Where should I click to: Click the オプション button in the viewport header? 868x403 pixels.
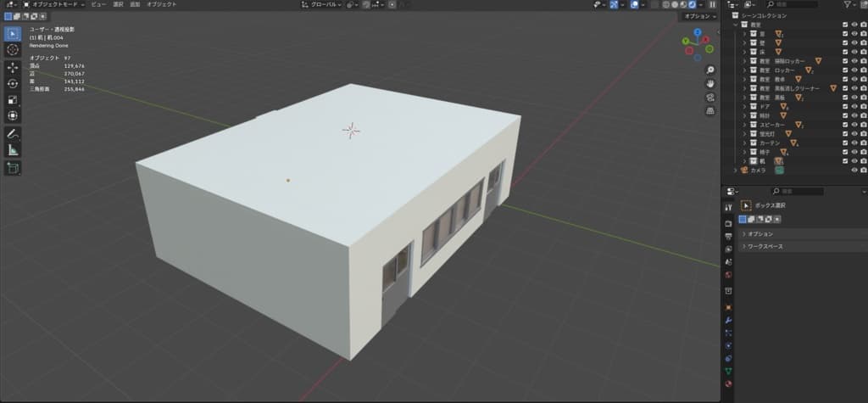click(700, 16)
